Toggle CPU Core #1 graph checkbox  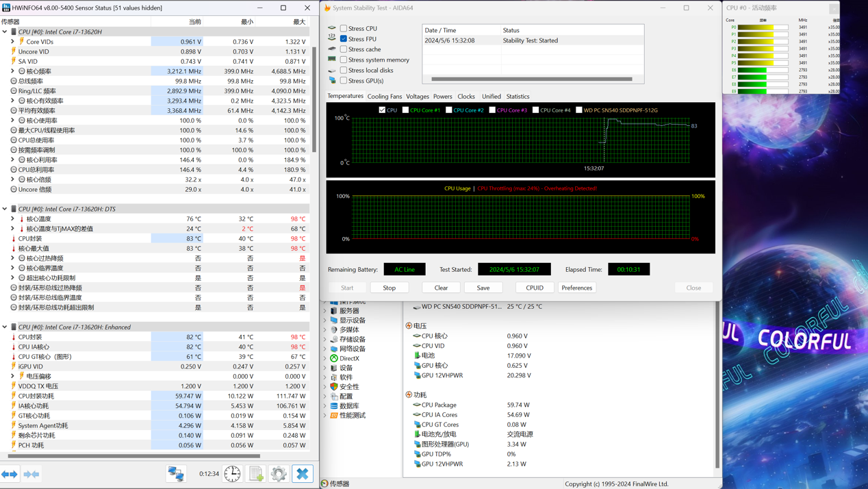coord(405,110)
